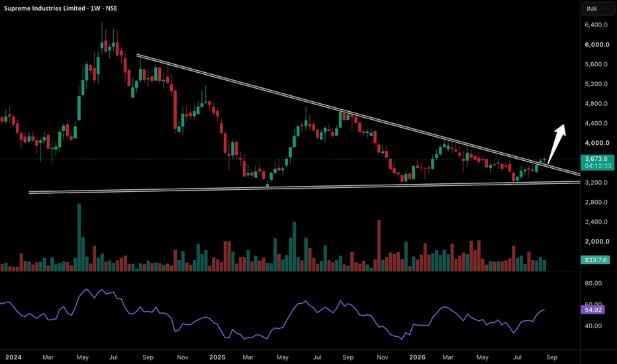Click the Sep label at right of time axis
Screen dimensions: 617x364
click(x=551, y=357)
